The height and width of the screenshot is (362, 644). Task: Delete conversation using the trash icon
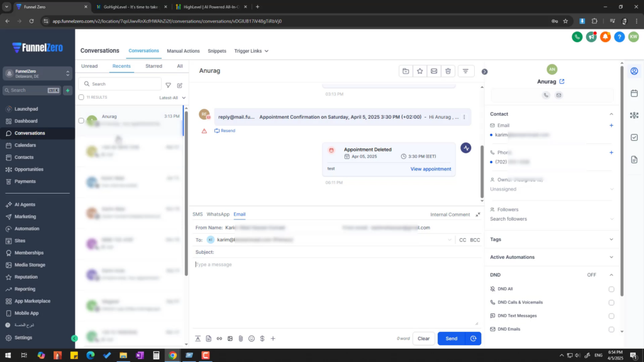click(448, 71)
